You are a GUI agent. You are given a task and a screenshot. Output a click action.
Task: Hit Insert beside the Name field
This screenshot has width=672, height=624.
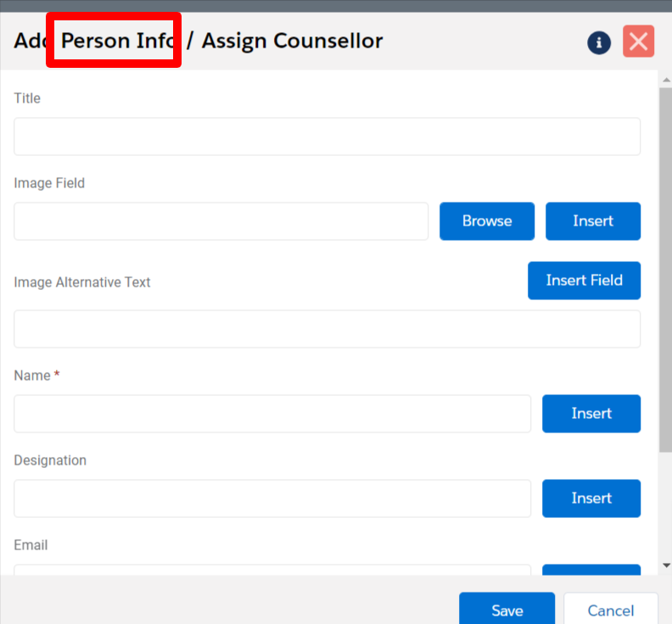[x=591, y=414]
